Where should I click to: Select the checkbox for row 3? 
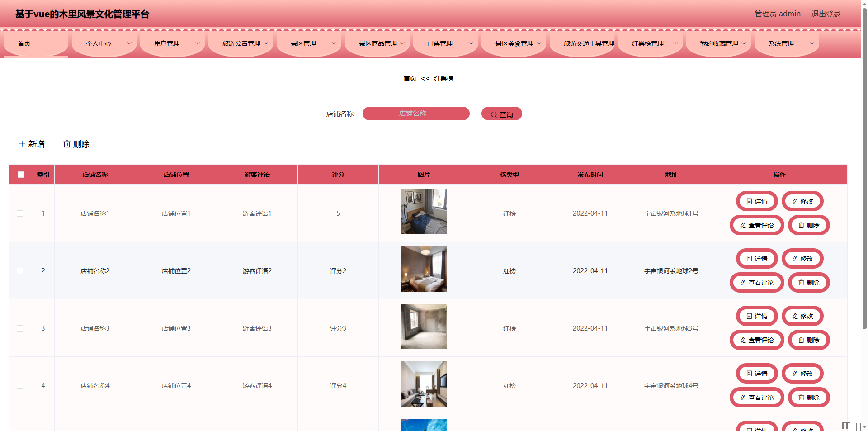pos(20,328)
